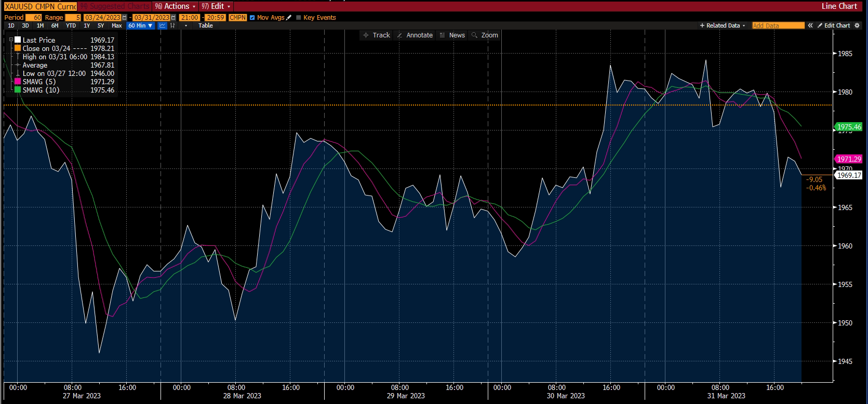Image resolution: width=868 pixels, height=404 pixels.
Task: Collapse the legend tree at Last Price
Action: coord(11,40)
